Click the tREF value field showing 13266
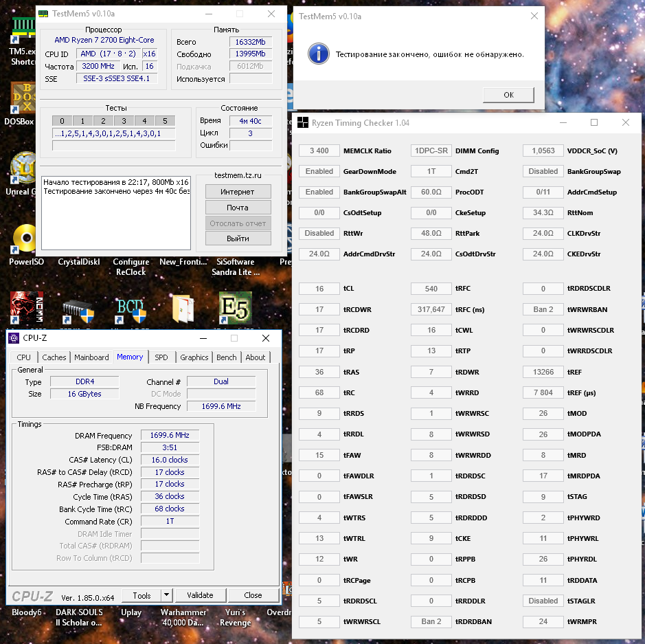Viewport: 645px width, 644px height. coord(543,372)
